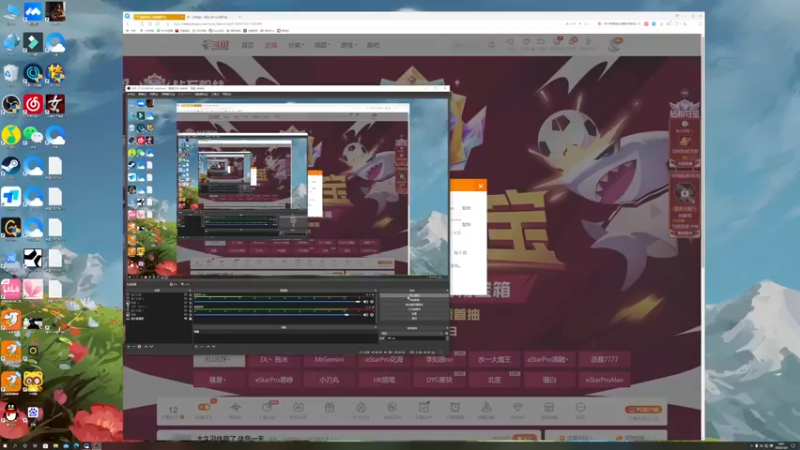Launch NetEase Cloud Music from desktop
The height and width of the screenshot is (450, 800).
pyautogui.click(x=33, y=105)
